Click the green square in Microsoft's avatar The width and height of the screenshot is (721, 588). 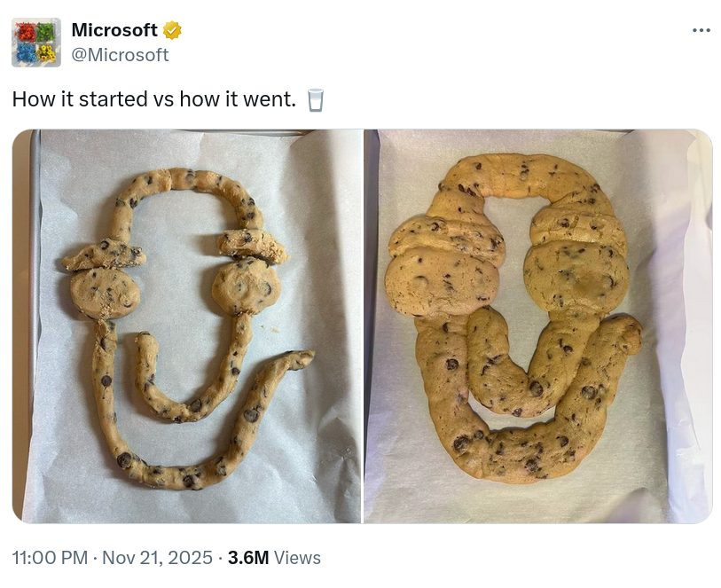click(x=47, y=32)
